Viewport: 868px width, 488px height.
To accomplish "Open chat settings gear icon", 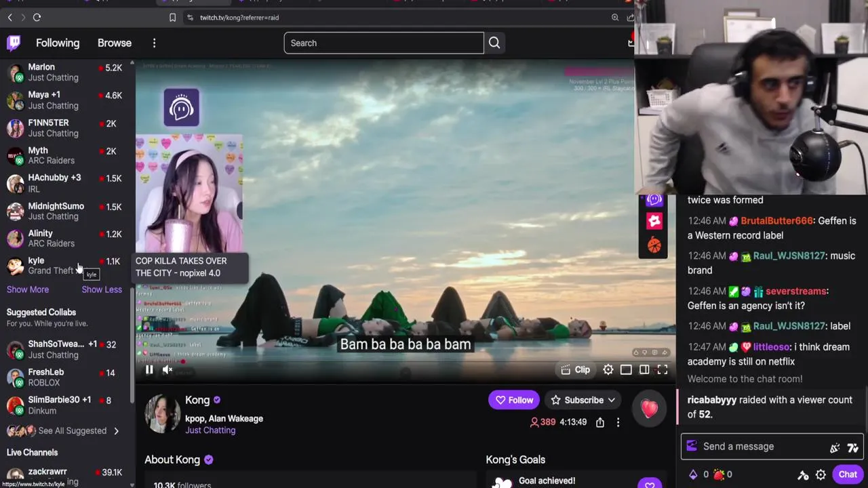I will [821, 475].
